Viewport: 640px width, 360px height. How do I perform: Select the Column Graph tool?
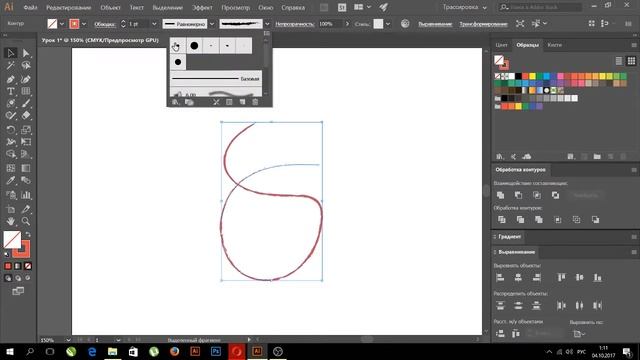coord(26,195)
